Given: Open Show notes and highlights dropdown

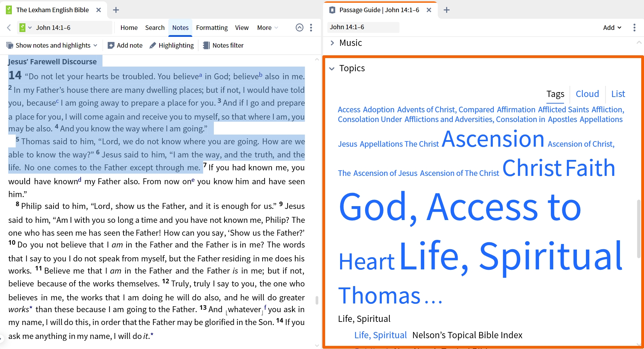Looking at the screenshot, I should [52, 45].
